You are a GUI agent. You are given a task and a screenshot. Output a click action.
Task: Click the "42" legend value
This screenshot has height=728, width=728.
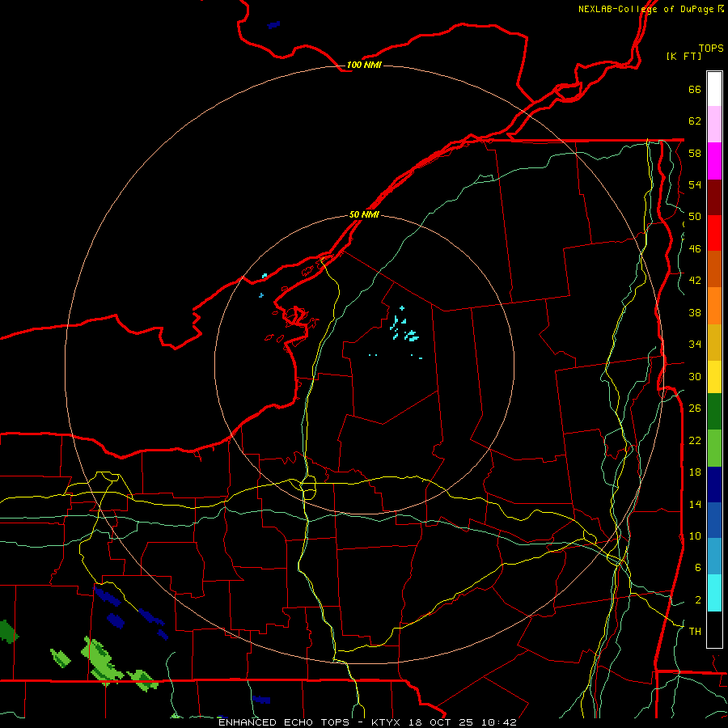point(695,281)
